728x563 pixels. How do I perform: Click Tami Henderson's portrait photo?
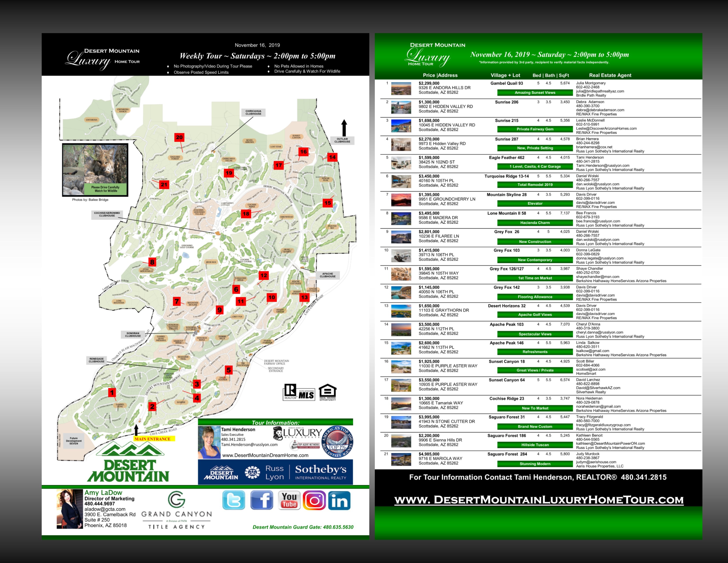click(x=209, y=442)
